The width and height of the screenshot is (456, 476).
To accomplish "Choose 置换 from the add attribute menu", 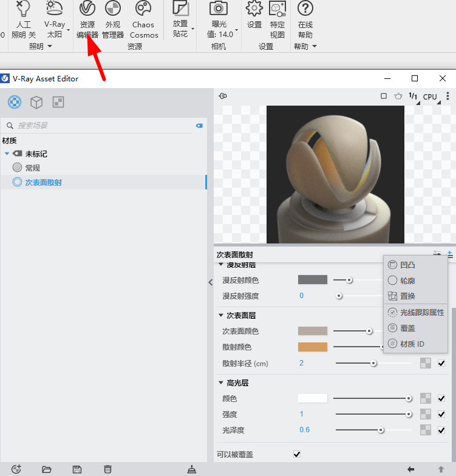I will pos(415,296).
